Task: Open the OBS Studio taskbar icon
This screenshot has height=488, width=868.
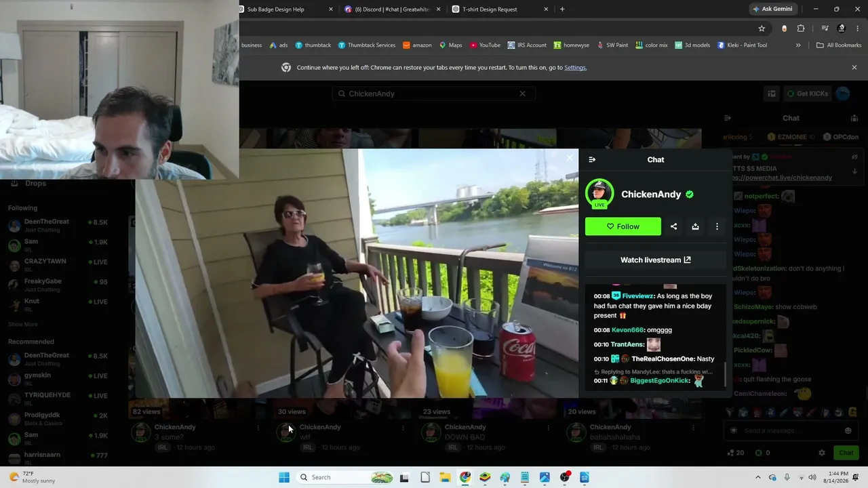Action: (x=565, y=477)
